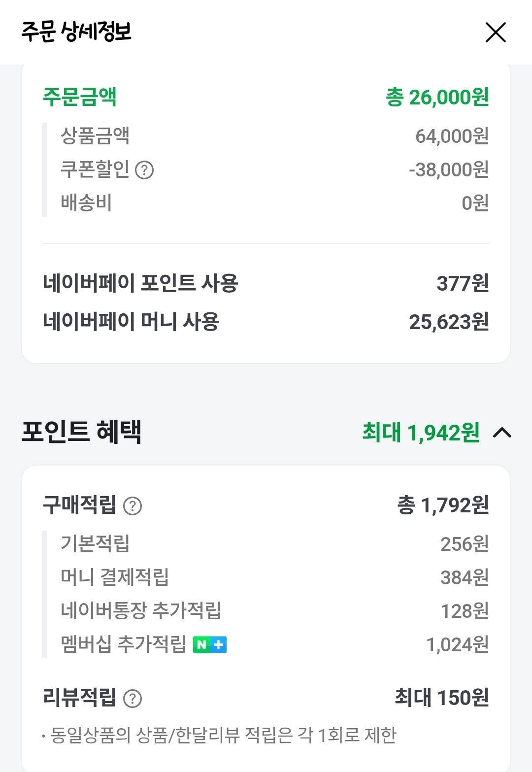Viewport: 532px width, 772px height.
Task: Click the 기본적립 256원 row label
Action: coord(95,543)
